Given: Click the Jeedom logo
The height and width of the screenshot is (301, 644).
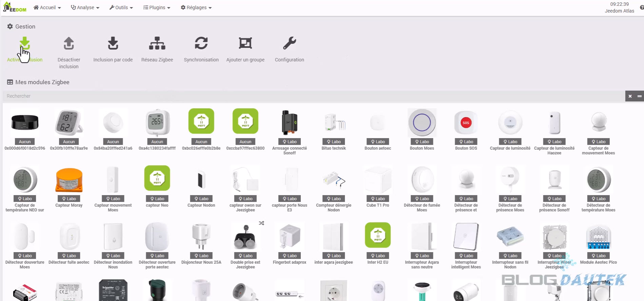Looking at the screenshot, I should point(15,7).
